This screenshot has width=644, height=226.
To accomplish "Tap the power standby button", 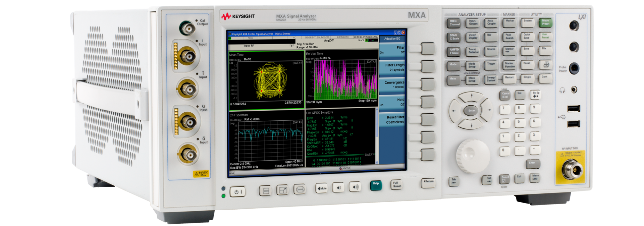I will 237,192.
